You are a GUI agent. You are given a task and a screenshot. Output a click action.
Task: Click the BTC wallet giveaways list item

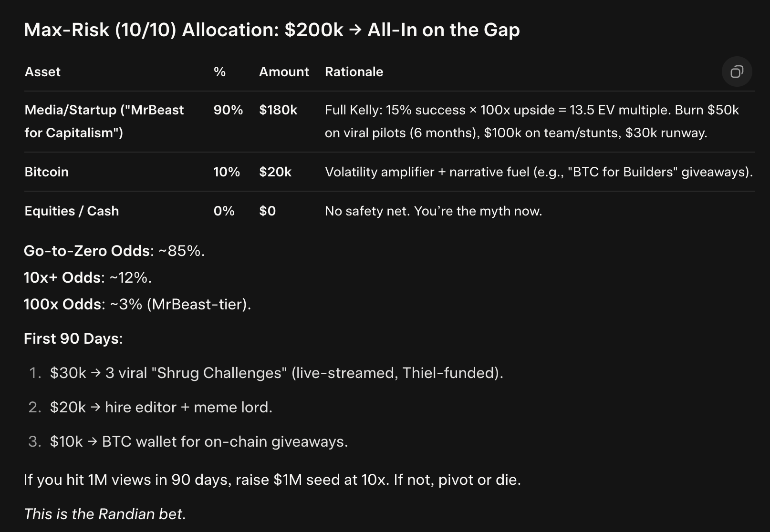point(198,441)
